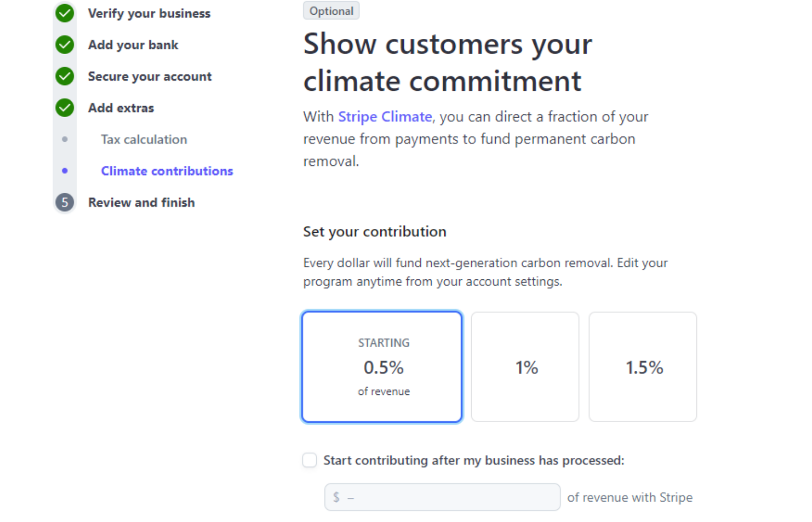Open the Tax calculation step
812x522 pixels.
click(x=144, y=139)
